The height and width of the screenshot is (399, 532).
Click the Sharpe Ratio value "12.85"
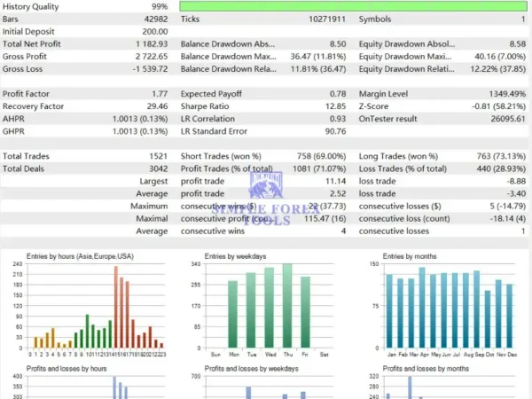pos(335,106)
